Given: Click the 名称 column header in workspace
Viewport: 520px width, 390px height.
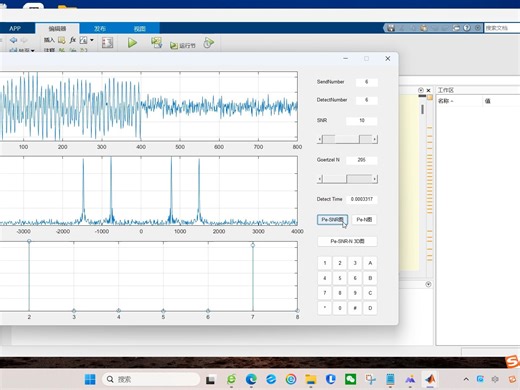Looking at the screenshot, I should click(x=459, y=101).
